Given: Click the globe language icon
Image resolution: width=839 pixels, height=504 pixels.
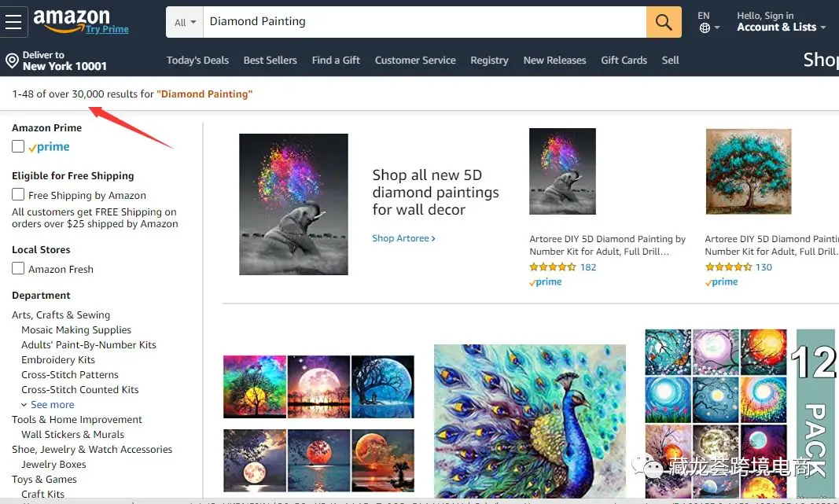Looking at the screenshot, I should pos(705,28).
